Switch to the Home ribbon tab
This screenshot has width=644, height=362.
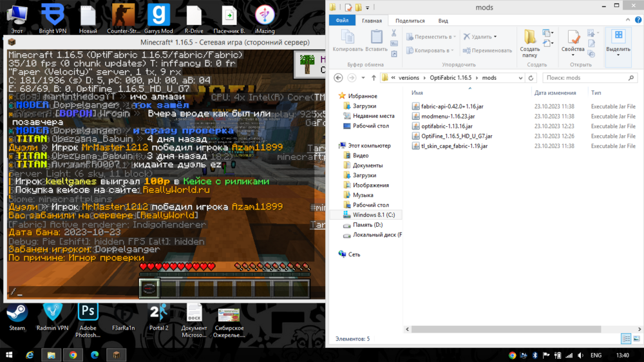pos(372,21)
